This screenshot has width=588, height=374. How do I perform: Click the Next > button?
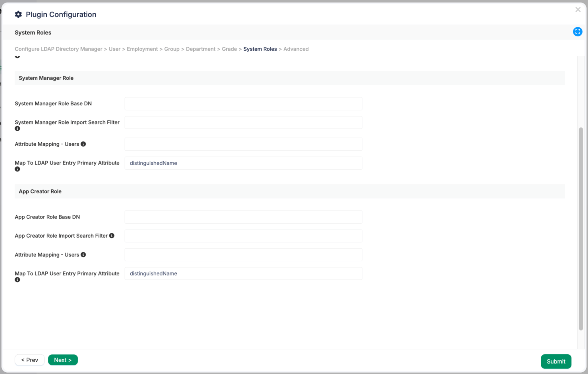[x=63, y=360]
